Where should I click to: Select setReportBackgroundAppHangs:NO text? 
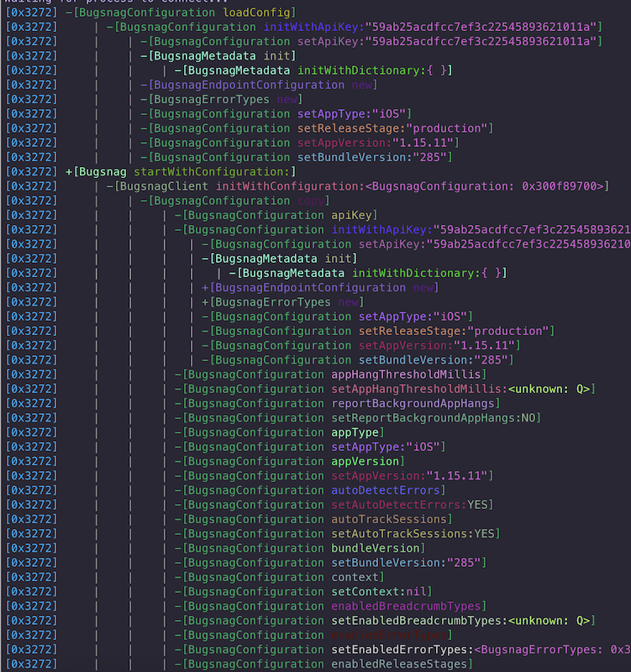[x=433, y=418]
